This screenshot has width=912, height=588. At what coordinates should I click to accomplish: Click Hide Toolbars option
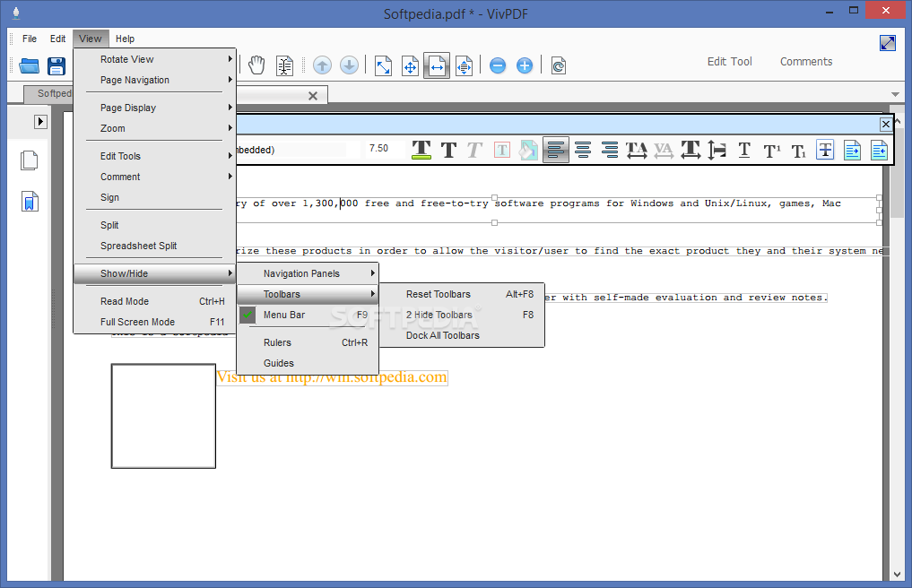462,315
